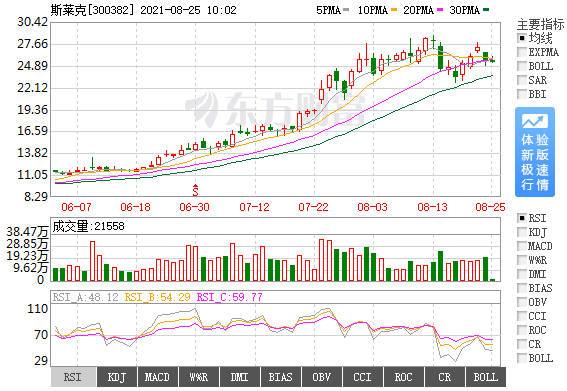Select the OBV option in right sidebar
567x391 pixels.
coord(522,302)
